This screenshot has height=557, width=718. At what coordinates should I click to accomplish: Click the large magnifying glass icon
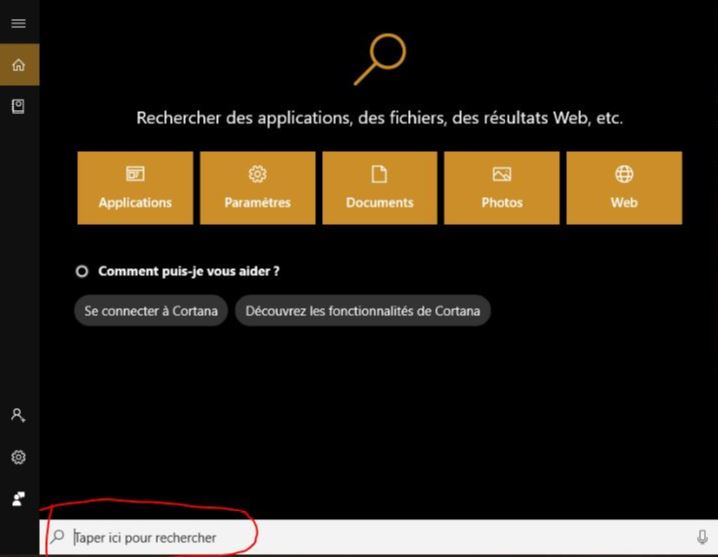pos(381,58)
